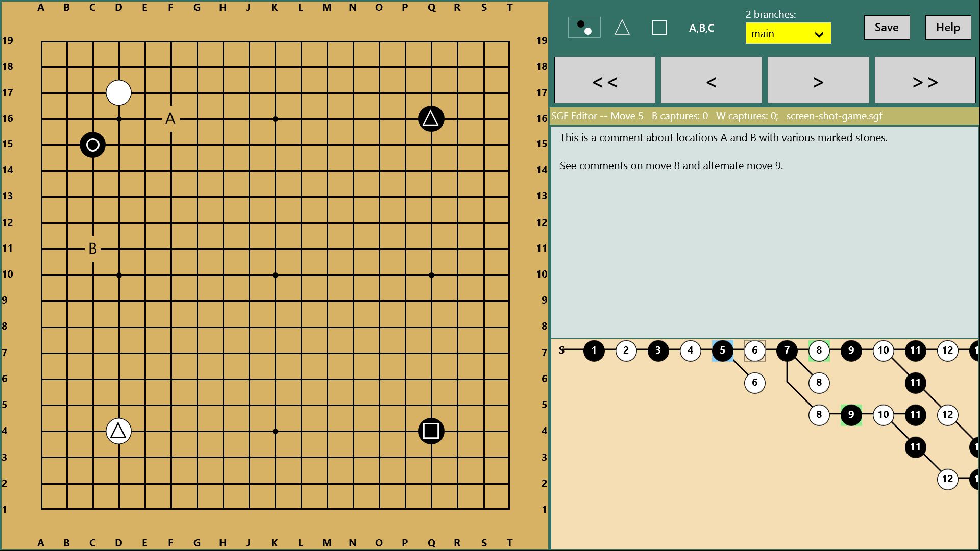Click the S start node of game tree
This screenshot has width=980, height=551.
coord(562,350)
